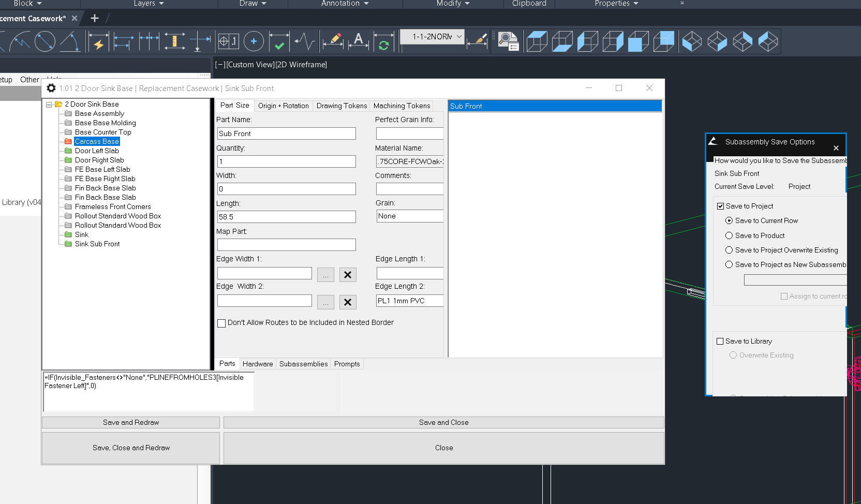This screenshot has height=504, width=861.
Task: Click the Quick Dimension lightning icon
Action: click(x=98, y=41)
